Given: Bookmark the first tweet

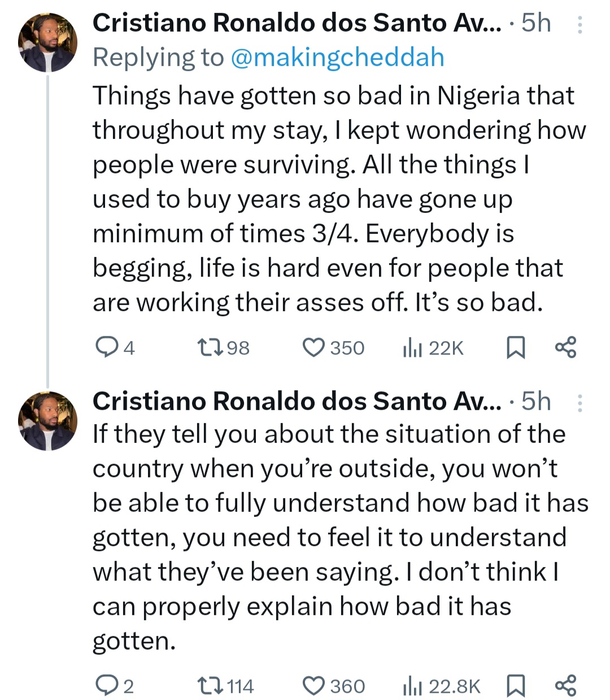Looking at the screenshot, I should (x=515, y=347).
